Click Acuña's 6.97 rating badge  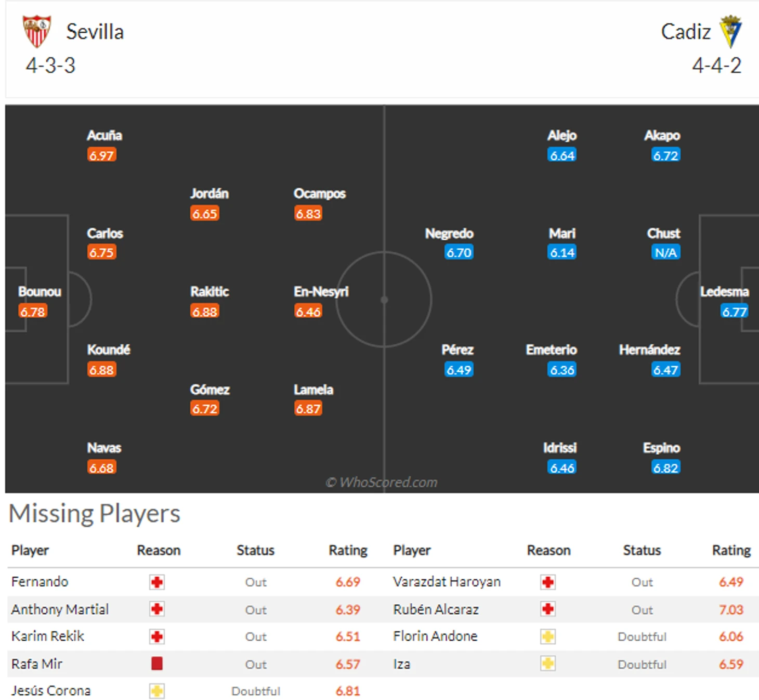coord(101,155)
